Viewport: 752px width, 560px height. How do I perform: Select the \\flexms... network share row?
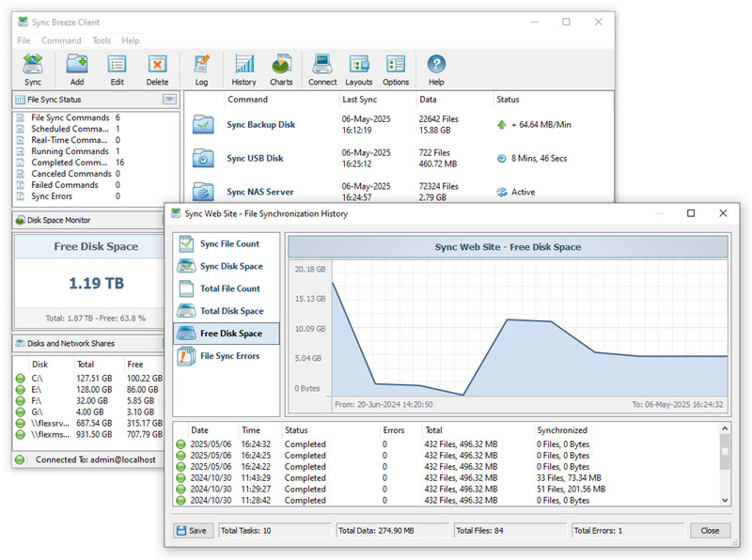click(x=89, y=434)
